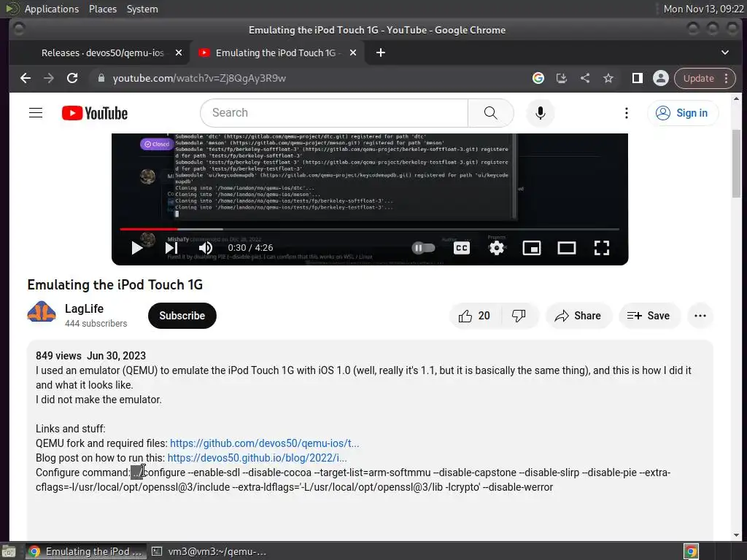
Task: Go to YouTube home via logo
Action: point(95,113)
